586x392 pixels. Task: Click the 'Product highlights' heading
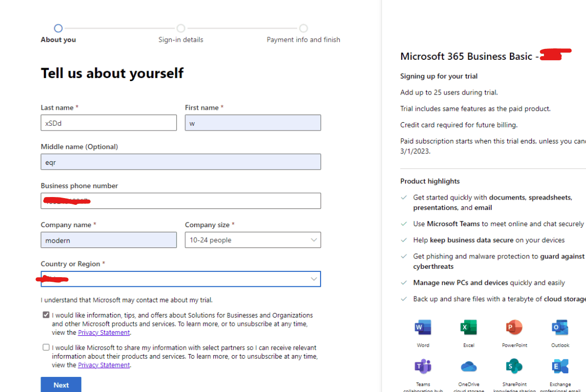pyautogui.click(x=430, y=181)
